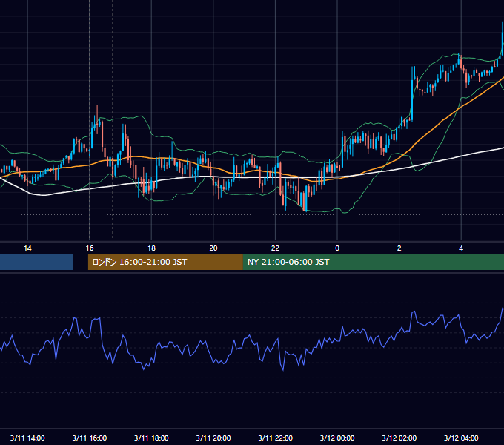
Task: Click the 3/12 04:00 date label
Action: (461, 438)
